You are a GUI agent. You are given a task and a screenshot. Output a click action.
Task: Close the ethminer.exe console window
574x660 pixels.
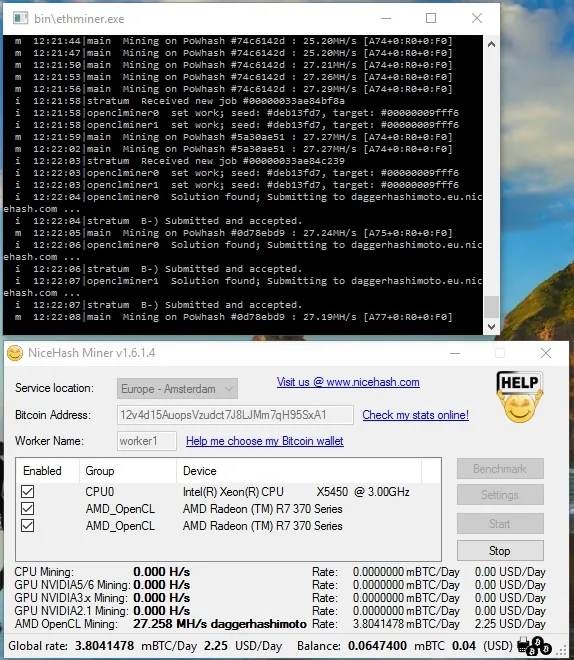(477, 19)
